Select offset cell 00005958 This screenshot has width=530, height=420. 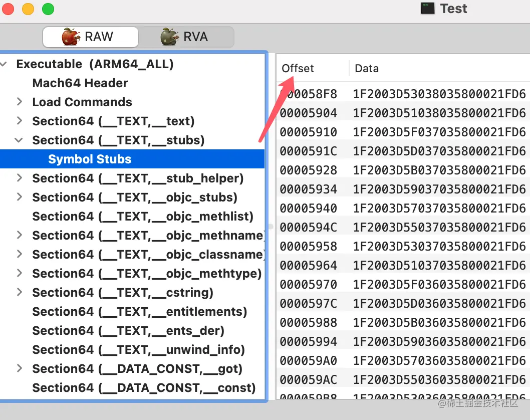(308, 246)
